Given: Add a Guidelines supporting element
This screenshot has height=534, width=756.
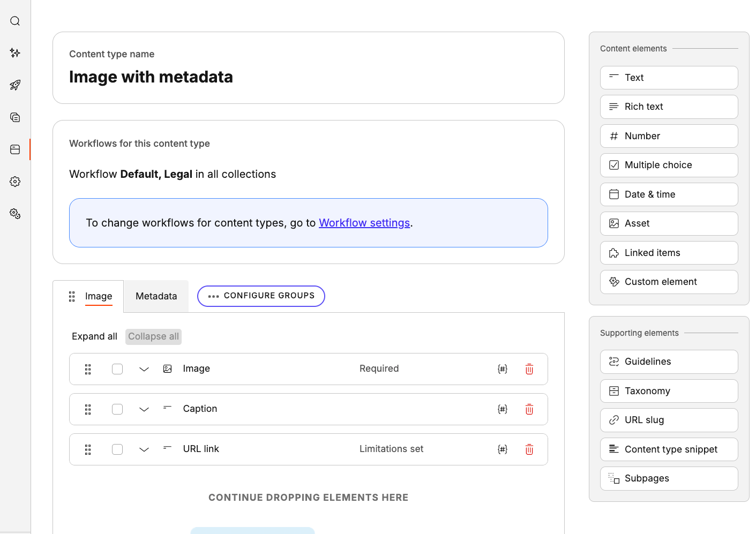Looking at the screenshot, I should click(669, 362).
